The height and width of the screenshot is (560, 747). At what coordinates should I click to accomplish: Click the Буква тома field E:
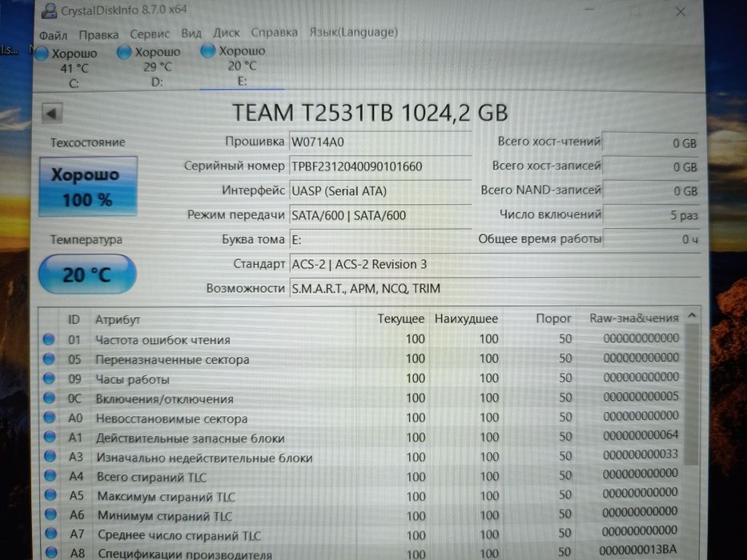pos(380,239)
